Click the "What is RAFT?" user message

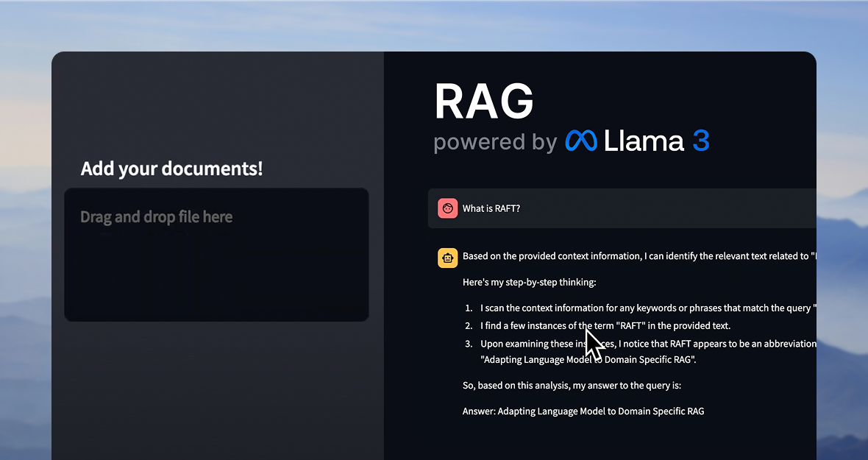[491, 208]
